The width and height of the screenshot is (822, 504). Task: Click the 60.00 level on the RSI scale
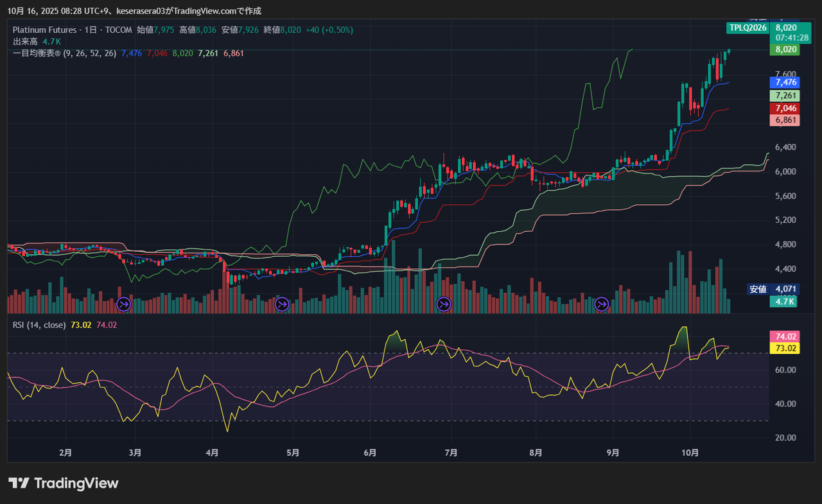785,370
